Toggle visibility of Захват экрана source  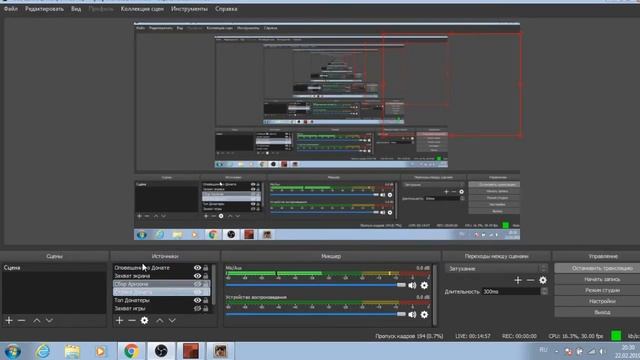[x=197, y=276]
